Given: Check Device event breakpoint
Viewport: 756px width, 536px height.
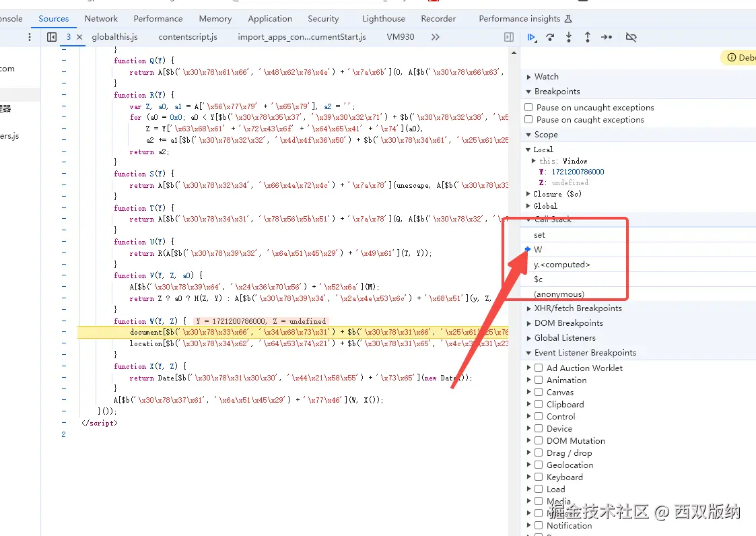Looking at the screenshot, I should (539, 428).
